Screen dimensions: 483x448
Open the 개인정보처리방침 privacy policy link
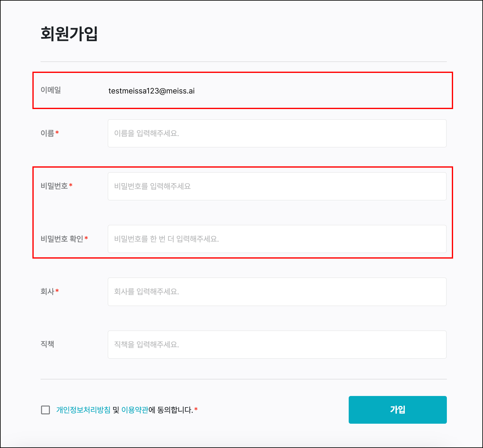click(83, 410)
